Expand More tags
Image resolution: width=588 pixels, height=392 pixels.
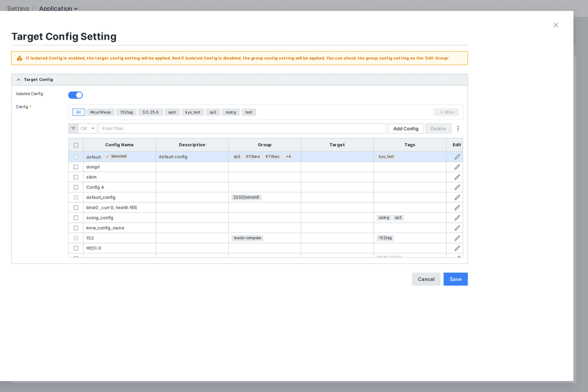tap(446, 112)
